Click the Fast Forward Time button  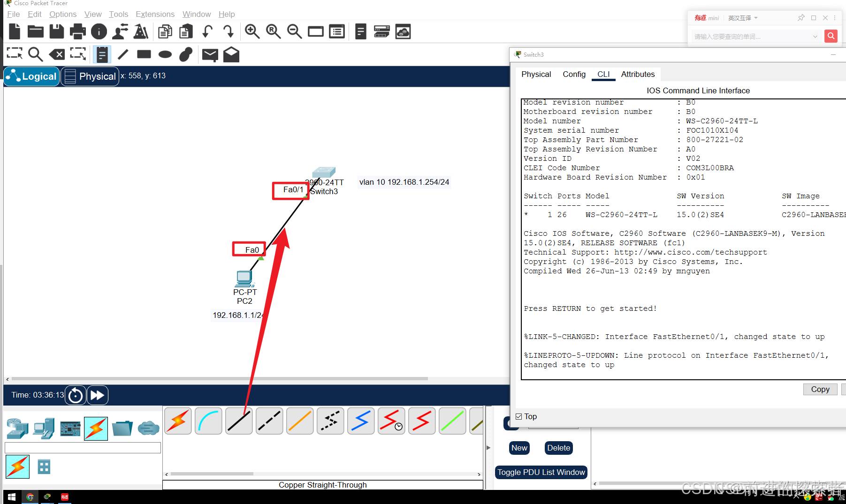pos(97,395)
